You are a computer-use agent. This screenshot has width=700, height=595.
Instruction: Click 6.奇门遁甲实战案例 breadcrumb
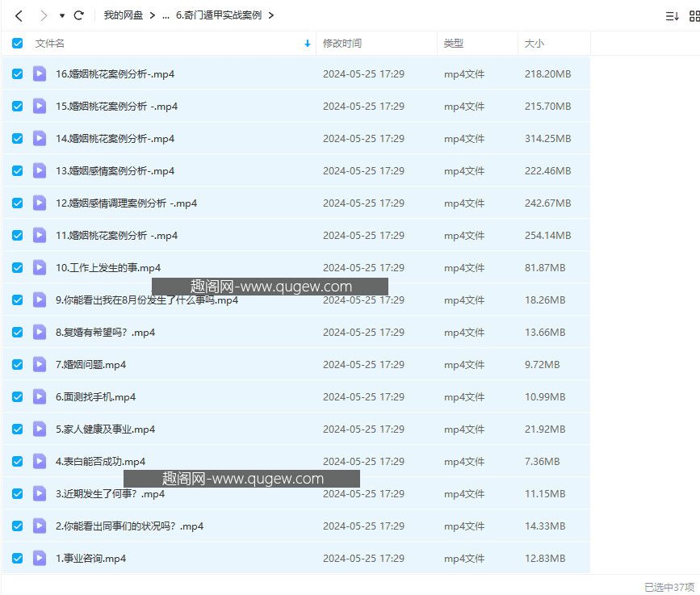219,15
